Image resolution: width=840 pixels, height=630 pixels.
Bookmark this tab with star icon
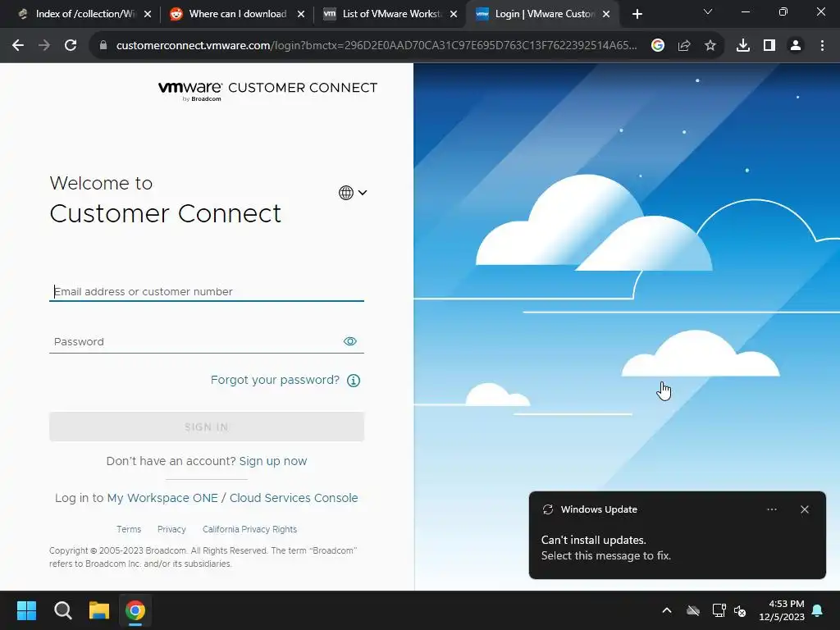coord(710,46)
